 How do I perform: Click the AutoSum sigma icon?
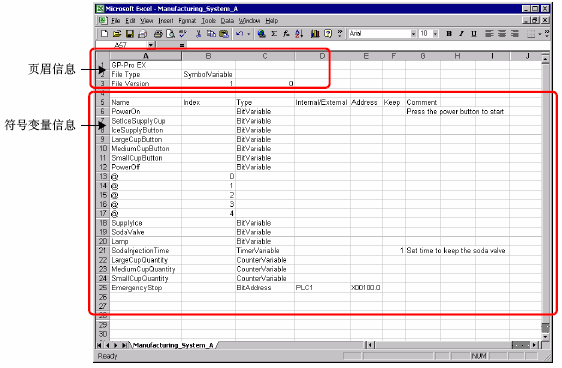point(274,34)
